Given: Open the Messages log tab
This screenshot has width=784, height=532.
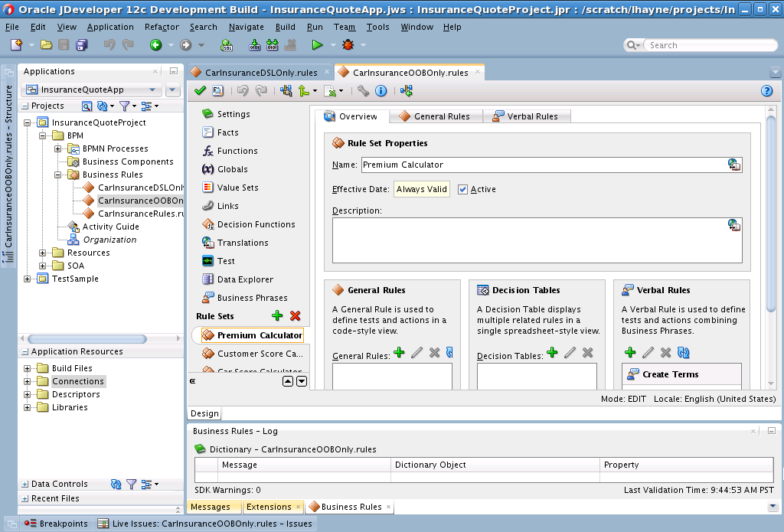Looking at the screenshot, I should (x=211, y=507).
